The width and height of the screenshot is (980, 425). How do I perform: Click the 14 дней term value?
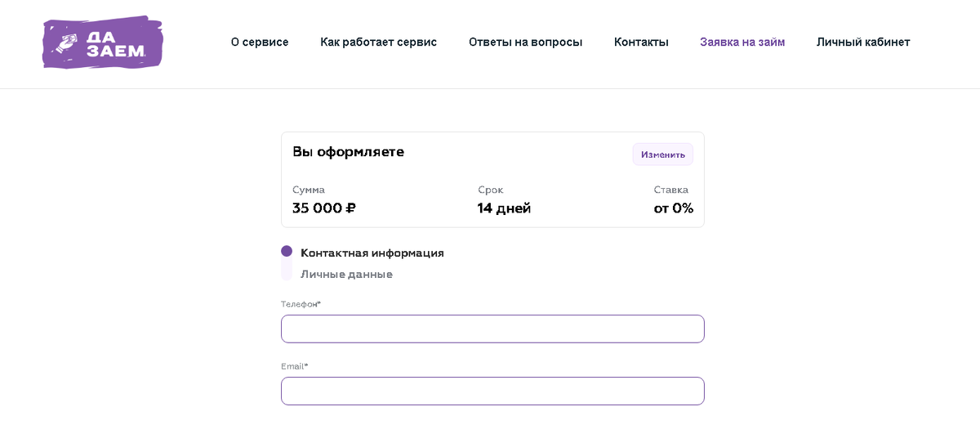tap(504, 208)
